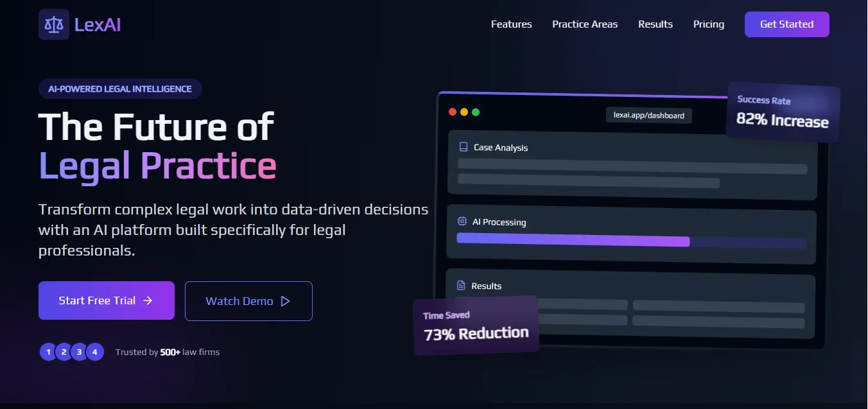Click the red dot in mockup window

coord(453,112)
